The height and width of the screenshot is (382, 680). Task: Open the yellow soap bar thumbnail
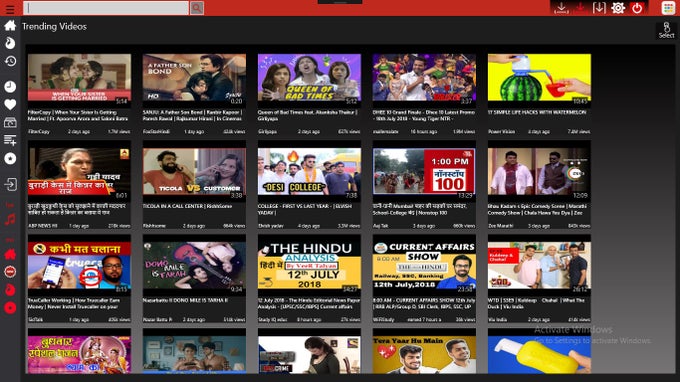[539, 355]
